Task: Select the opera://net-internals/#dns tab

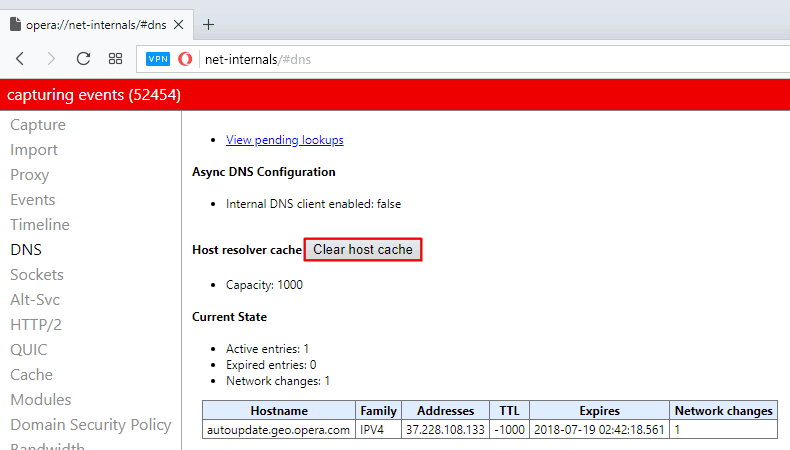Action: point(96,25)
